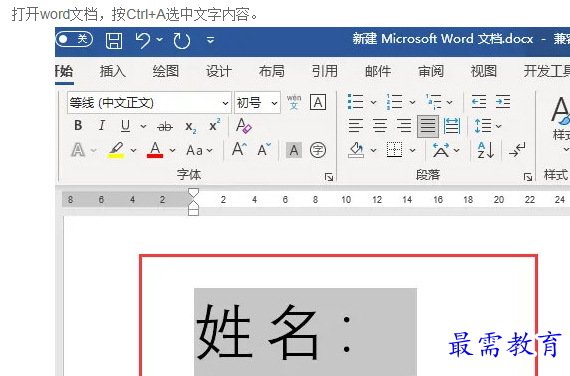Switch to the 插入 tab
The width and height of the screenshot is (570, 376).
(x=113, y=71)
